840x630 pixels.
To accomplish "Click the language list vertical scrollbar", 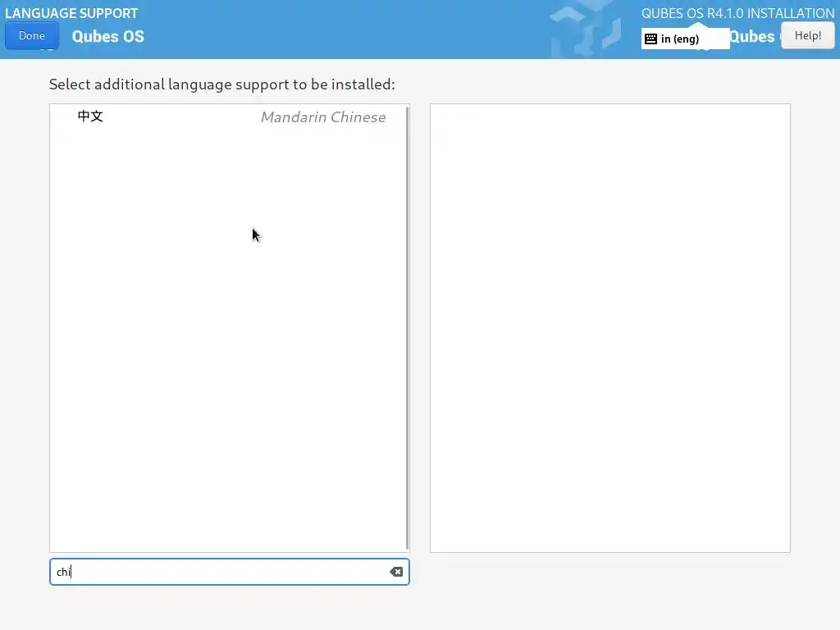I will click(x=407, y=328).
